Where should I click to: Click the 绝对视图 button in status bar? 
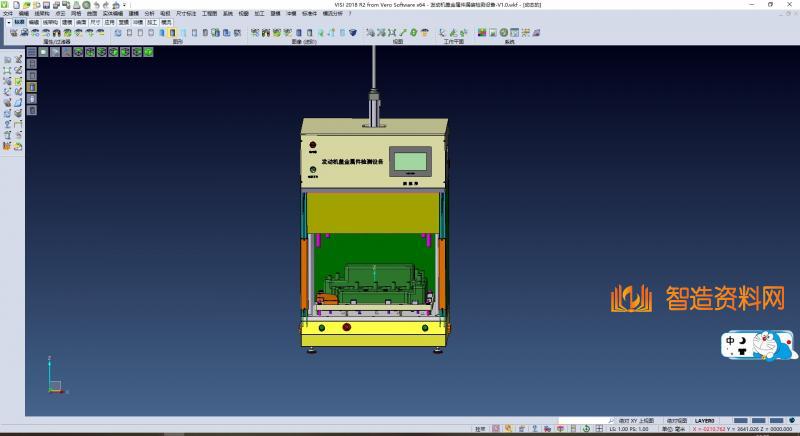[677, 421]
